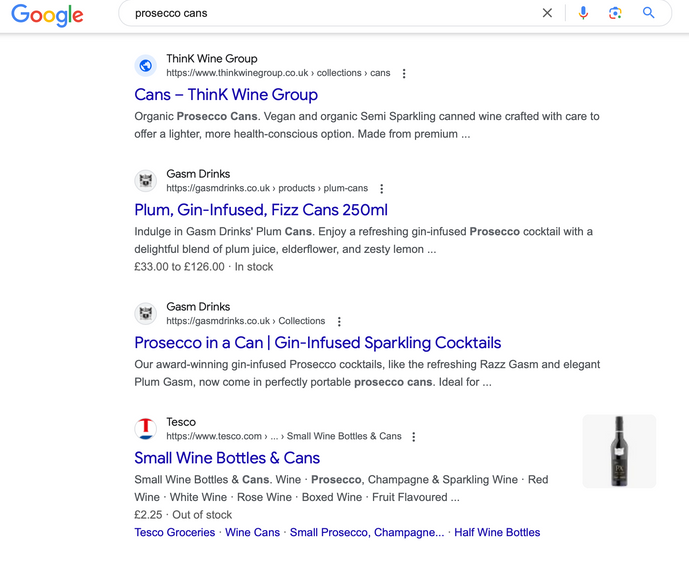This screenshot has height=565, width=689.
Task: Open the "Cans – ThinK Wine Group" result
Action: click(x=226, y=95)
